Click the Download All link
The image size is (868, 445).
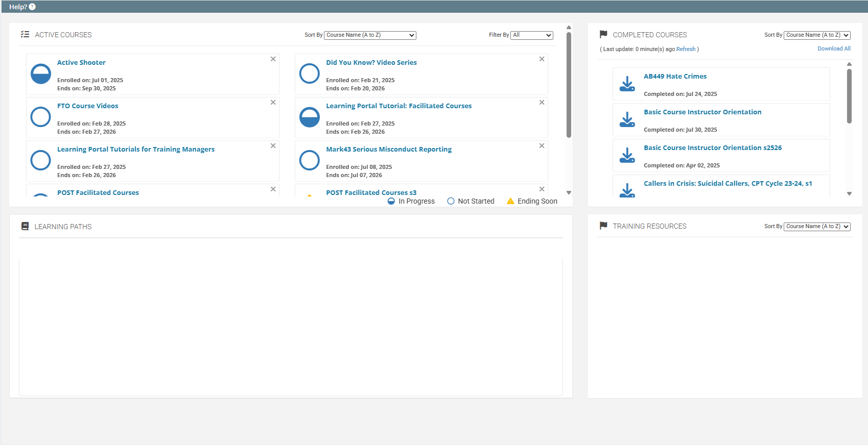834,49
